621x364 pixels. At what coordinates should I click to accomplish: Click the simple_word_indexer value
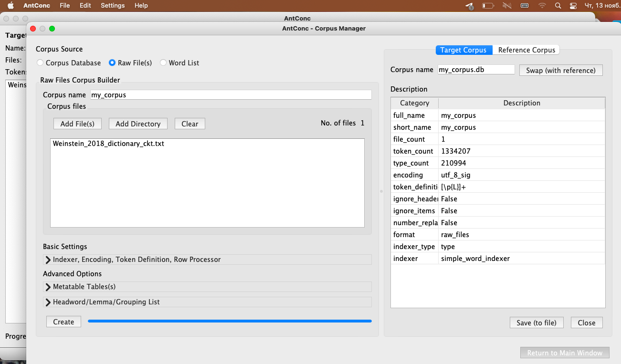pos(475,259)
